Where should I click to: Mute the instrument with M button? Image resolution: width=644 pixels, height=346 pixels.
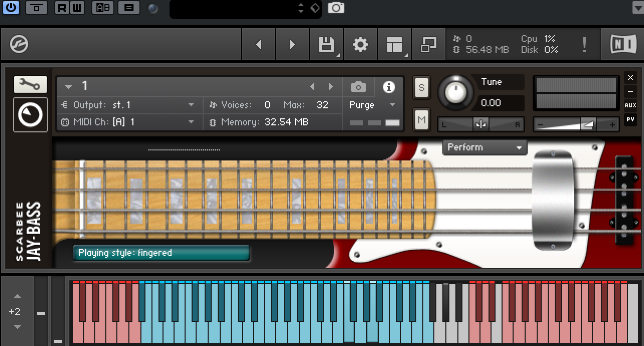(421, 120)
